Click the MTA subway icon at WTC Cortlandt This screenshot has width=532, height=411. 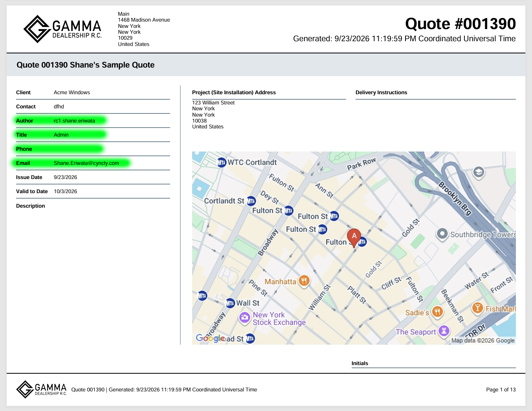click(x=222, y=162)
